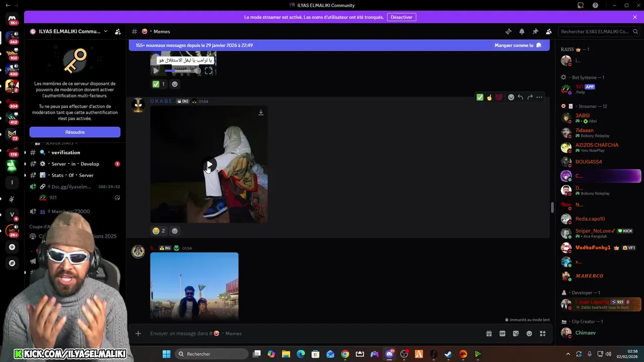Open the blue sky photo thumbnail
Screen dimensions: 644x362
pyautogui.click(x=194, y=286)
